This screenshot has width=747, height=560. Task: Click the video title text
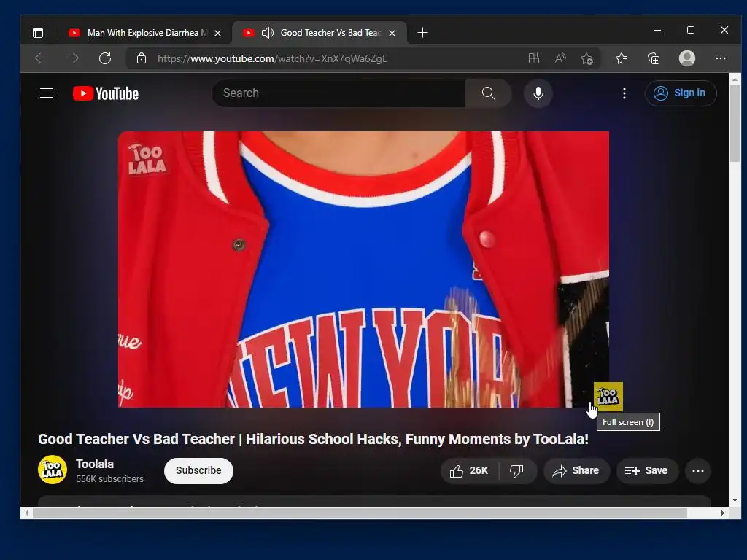point(313,439)
